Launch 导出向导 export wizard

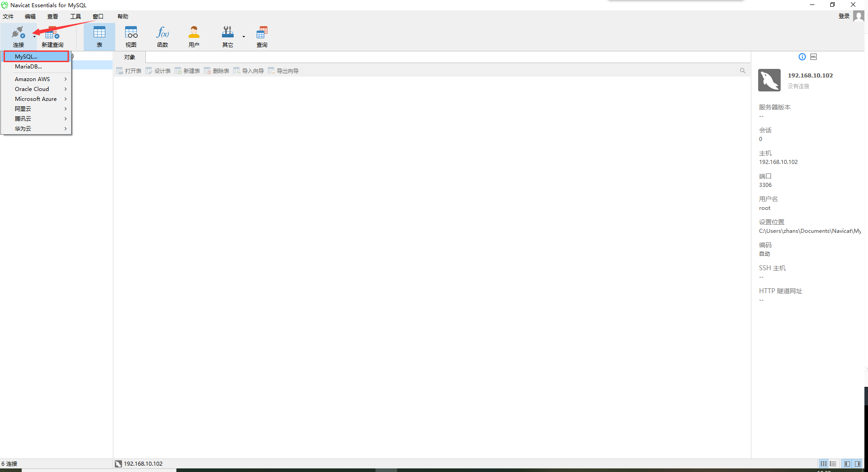point(283,71)
